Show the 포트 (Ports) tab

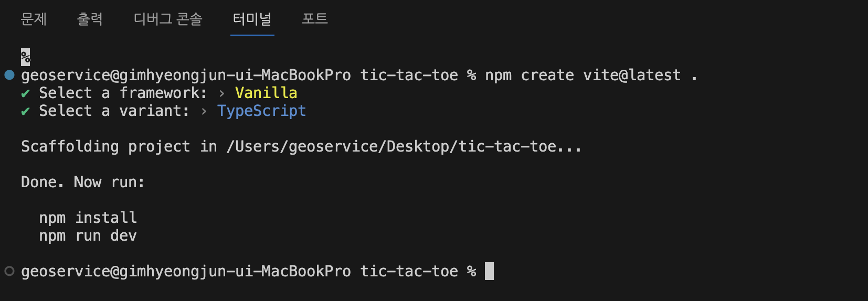pos(315,19)
